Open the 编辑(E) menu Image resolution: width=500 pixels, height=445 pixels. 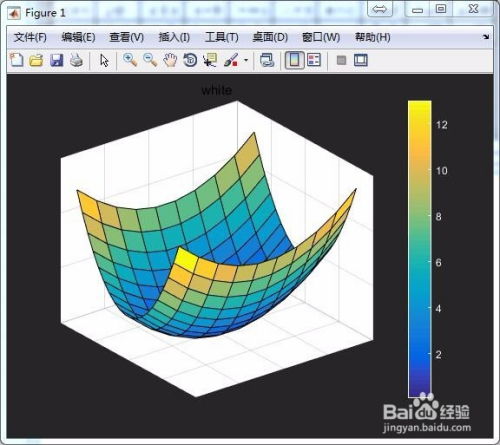point(78,37)
